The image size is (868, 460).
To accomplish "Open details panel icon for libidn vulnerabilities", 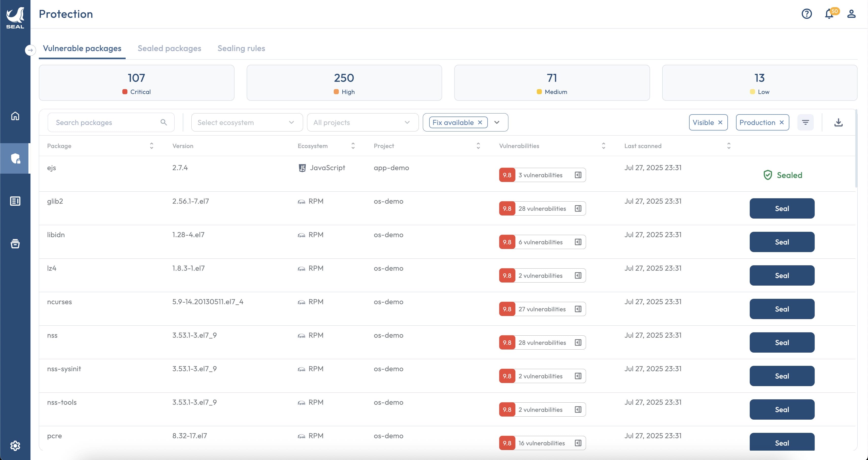I will click(578, 242).
